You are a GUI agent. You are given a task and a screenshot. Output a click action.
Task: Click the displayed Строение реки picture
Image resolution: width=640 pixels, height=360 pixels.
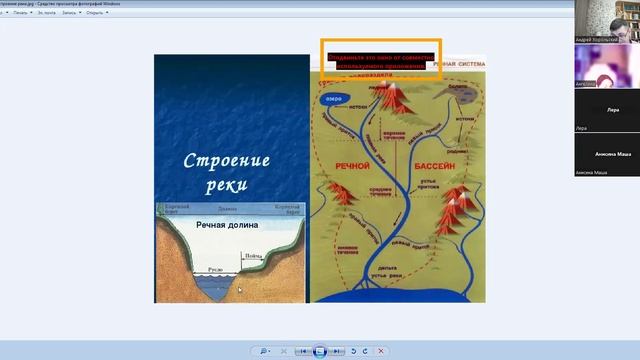point(320,178)
